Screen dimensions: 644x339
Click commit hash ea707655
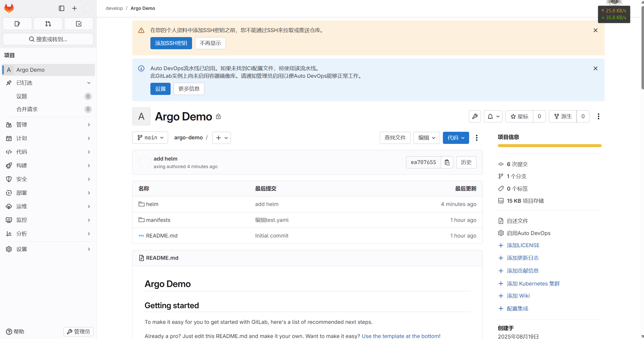pos(423,162)
